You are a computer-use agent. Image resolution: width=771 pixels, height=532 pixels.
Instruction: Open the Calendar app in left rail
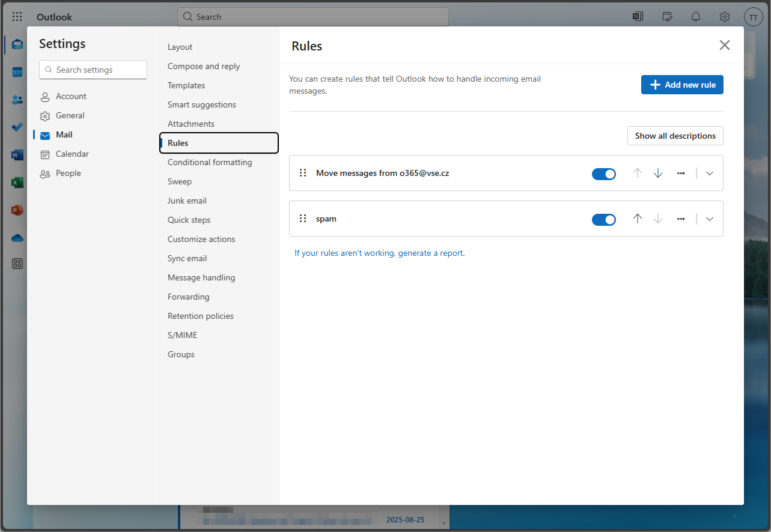point(17,72)
